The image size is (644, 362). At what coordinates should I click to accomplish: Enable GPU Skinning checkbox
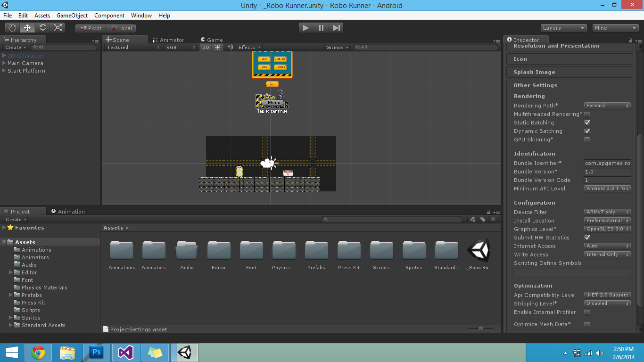click(587, 140)
